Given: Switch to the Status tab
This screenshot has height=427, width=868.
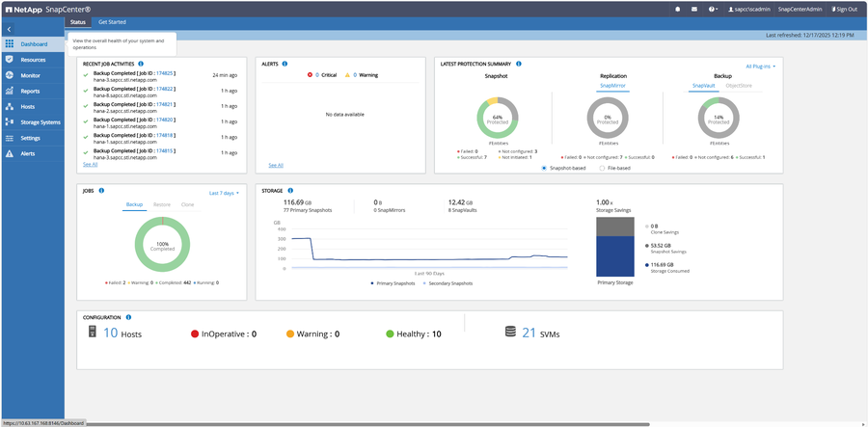Looking at the screenshot, I should [78, 22].
